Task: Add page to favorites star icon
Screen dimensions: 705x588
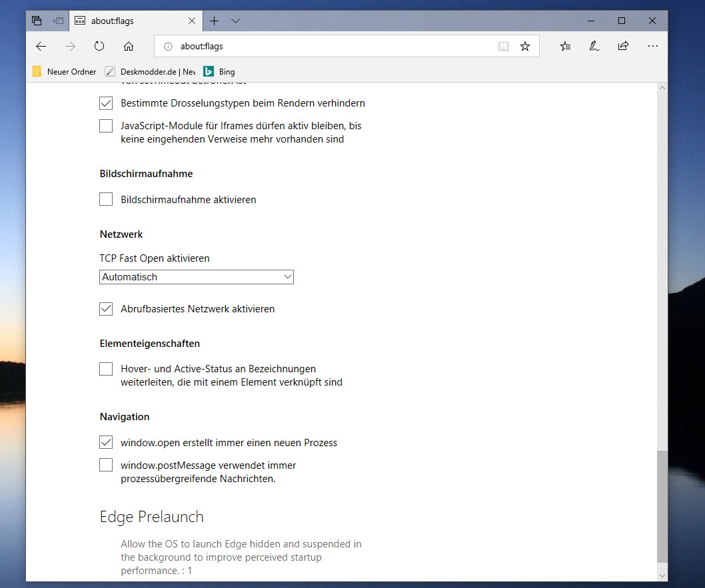Action: [x=524, y=46]
